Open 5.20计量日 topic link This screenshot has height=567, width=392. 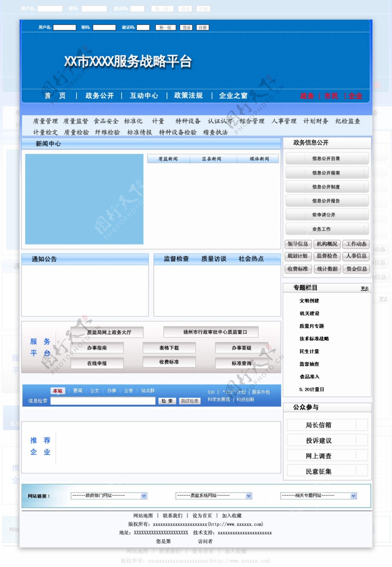[311, 389]
